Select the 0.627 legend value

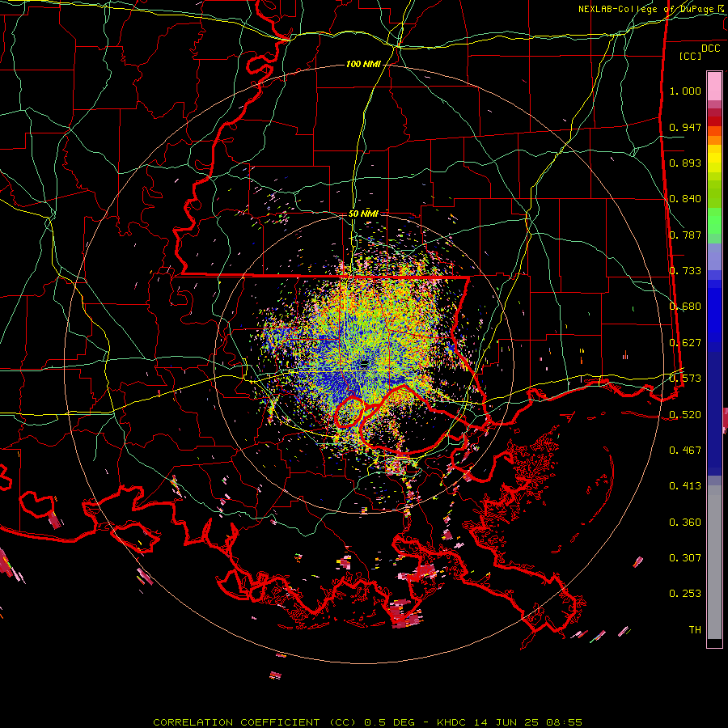[x=685, y=343]
